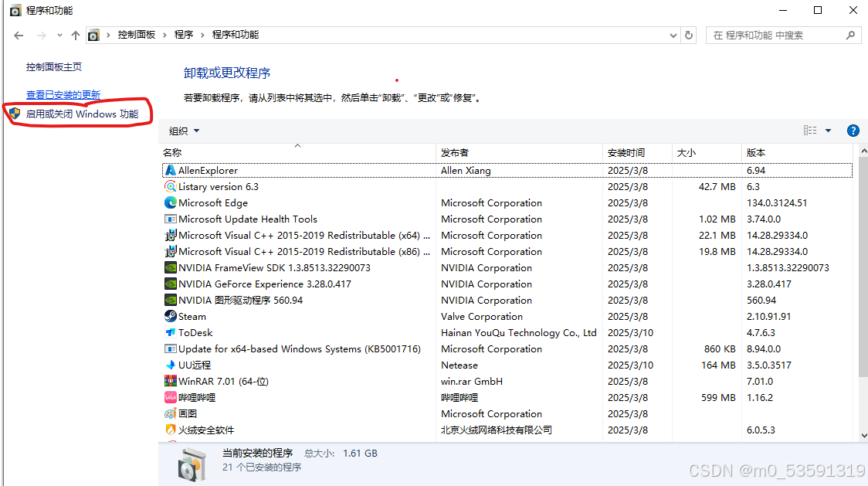Click the vertical scrollbar thumb
The width and height of the screenshot is (868, 486).
tap(863, 267)
